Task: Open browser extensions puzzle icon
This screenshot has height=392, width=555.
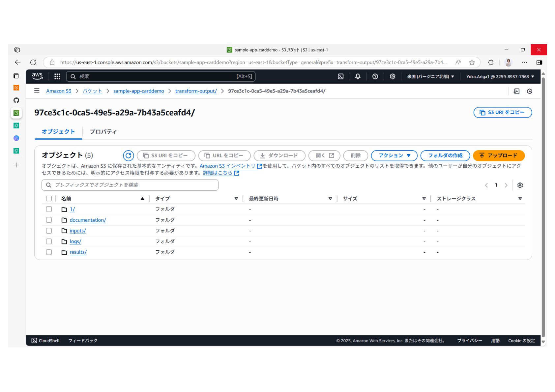Action: [x=491, y=62]
